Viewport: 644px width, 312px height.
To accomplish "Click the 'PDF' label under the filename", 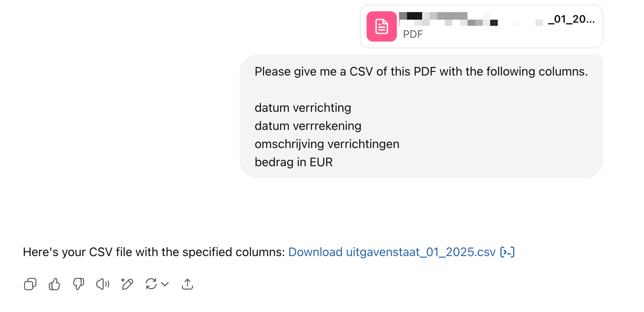I will coord(413,34).
